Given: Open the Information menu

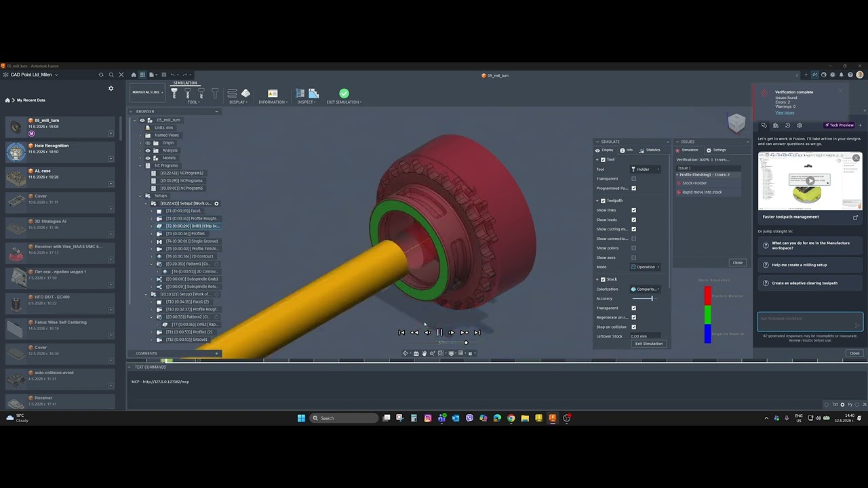Looking at the screenshot, I should [273, 102].
